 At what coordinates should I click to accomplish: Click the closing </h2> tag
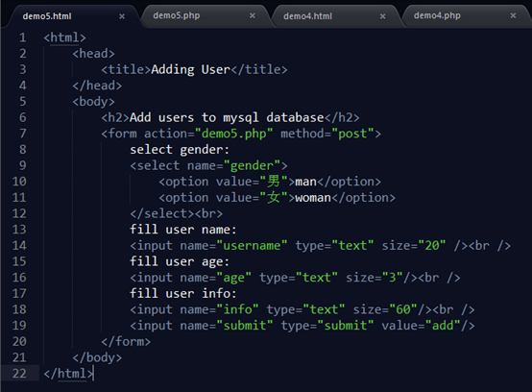click(x=342, y=118)
